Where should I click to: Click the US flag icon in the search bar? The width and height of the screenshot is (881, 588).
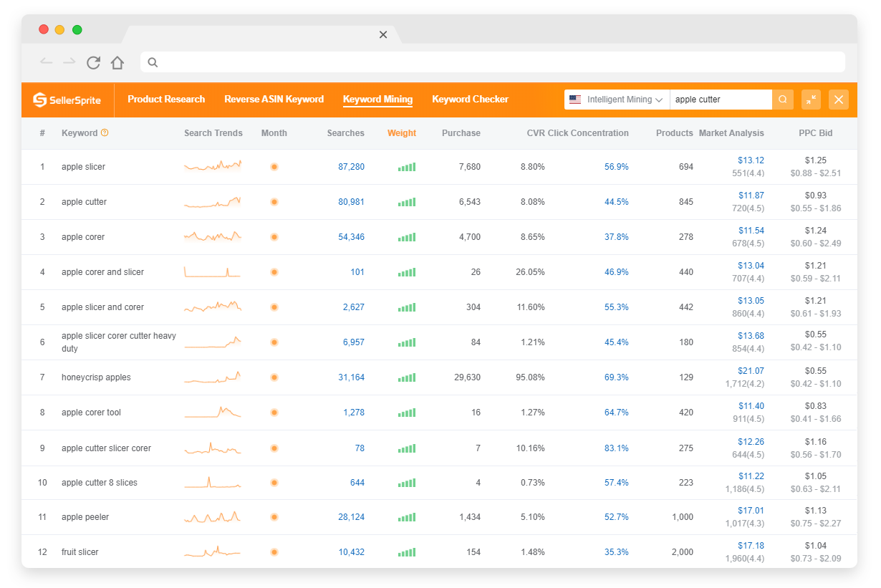577,100
